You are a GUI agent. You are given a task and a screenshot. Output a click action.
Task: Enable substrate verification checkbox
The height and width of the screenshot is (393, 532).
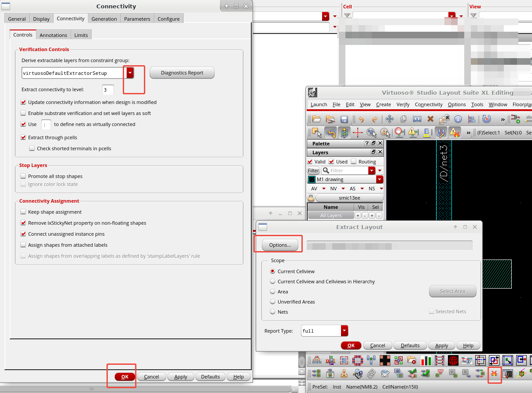(24, 113)
